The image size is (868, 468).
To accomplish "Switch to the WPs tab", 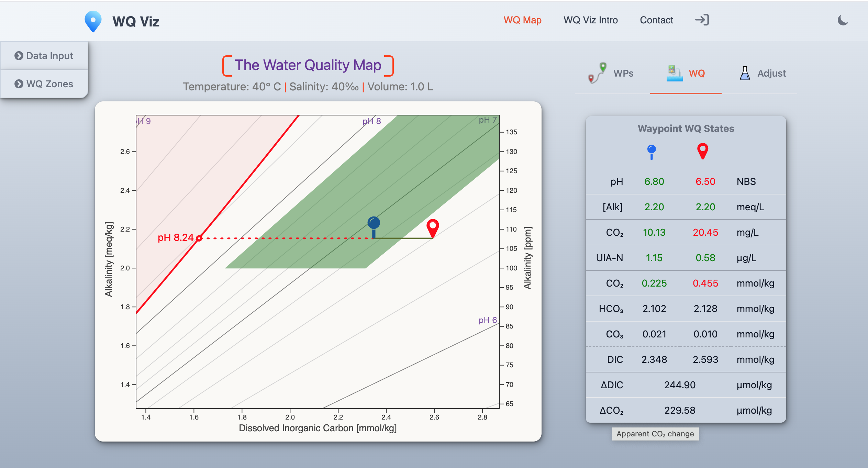I will pos(623,73).
